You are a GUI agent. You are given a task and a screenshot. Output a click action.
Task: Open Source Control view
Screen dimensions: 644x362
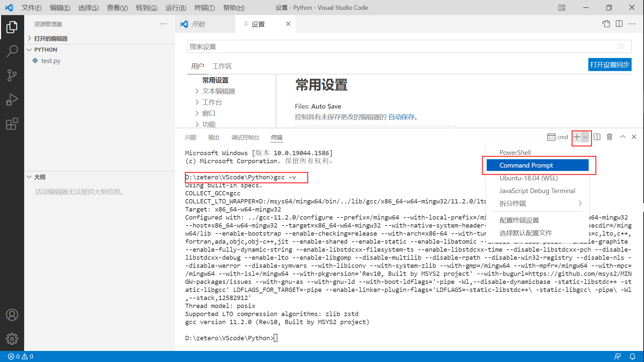tap(12, 75)
